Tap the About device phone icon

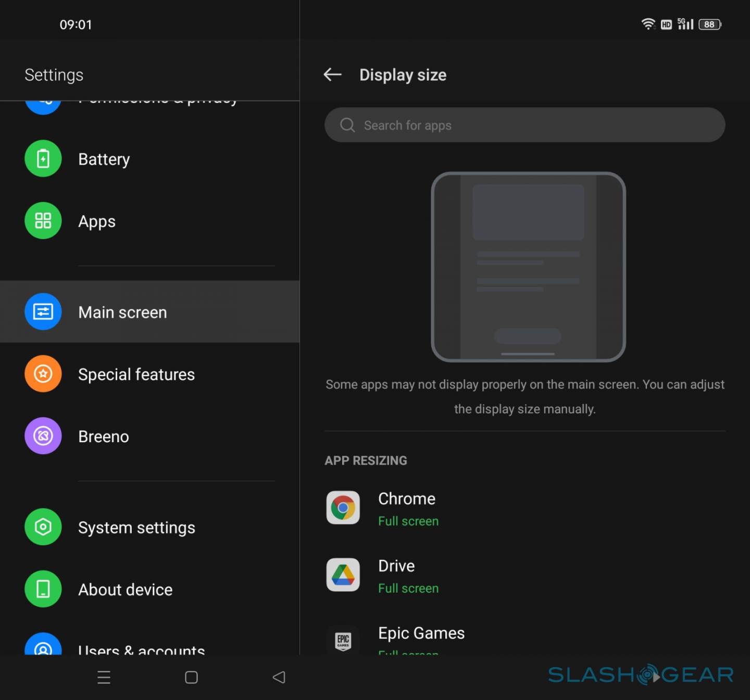pyautogui.click(x=43, y=589)
